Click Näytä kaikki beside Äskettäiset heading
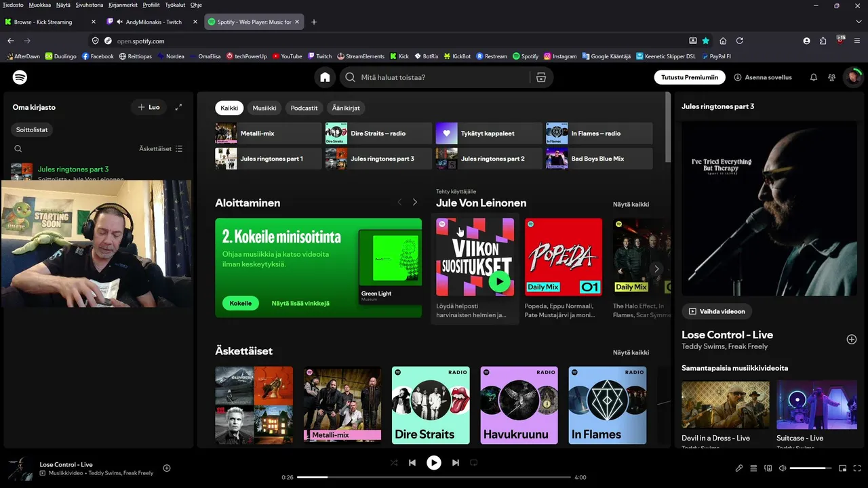This screenshot has height=488, width=868. point(631,352)
